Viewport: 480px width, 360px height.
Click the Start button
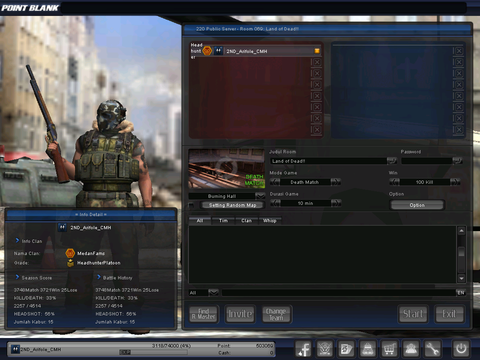point(413,314)
